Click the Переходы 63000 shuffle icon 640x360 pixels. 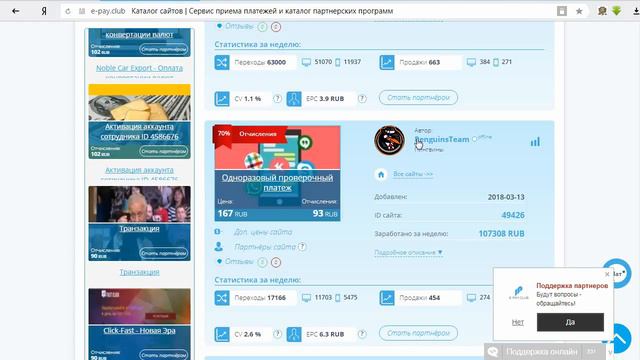click(x=222, y=62)
